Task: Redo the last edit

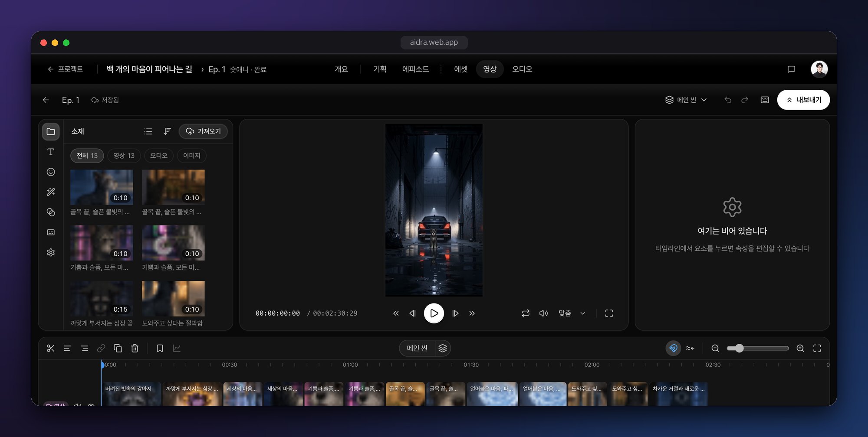Action: click(745, 100)
